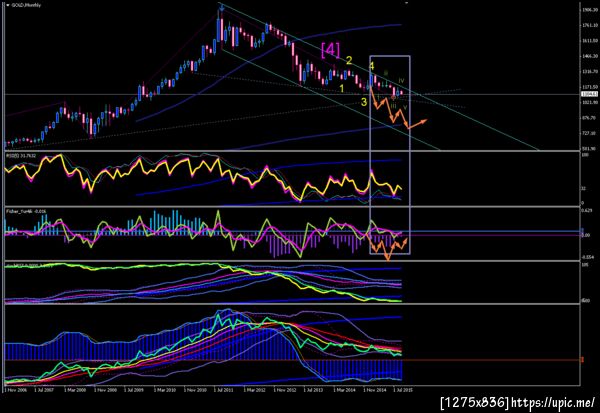Image resolution: width=600 pixels, height=413 pixels.
Task: Click the 1 Jul 2013 date on the time axis
Action: click(x=314, y=390)
